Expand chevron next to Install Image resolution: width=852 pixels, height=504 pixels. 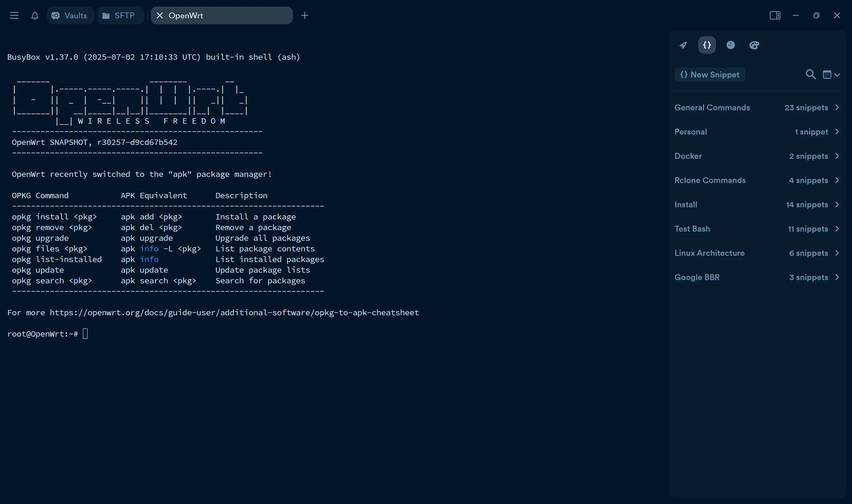point(837,205)
